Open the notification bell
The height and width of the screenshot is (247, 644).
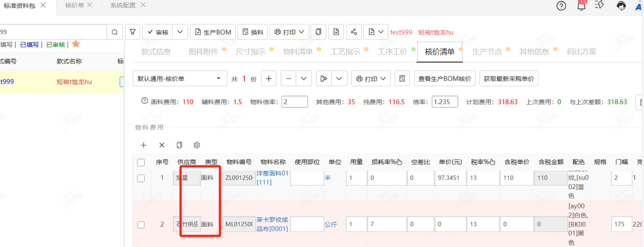(581, 6)
